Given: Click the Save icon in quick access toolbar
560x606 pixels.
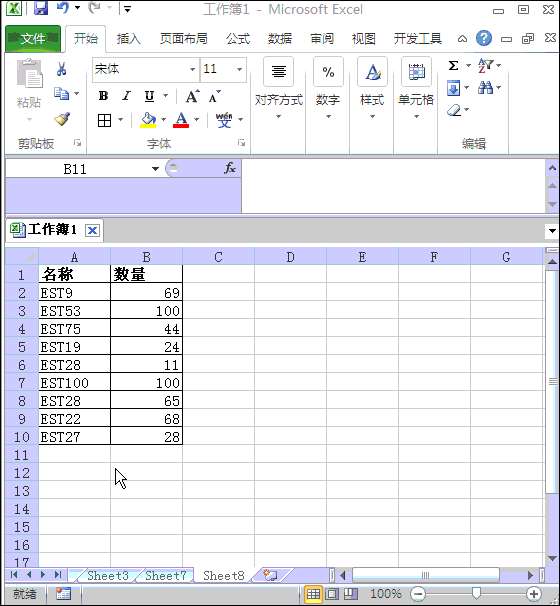Looking at the screenshot, I should coord(41,8).
